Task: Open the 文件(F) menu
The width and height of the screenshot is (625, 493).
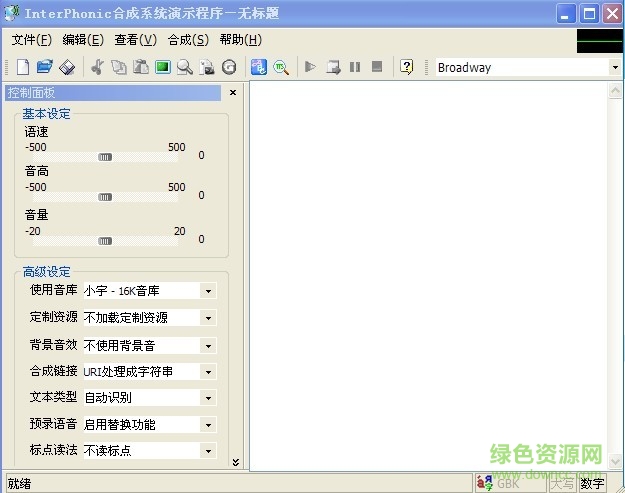Action: pyautogui.click(x=32, y=40)
